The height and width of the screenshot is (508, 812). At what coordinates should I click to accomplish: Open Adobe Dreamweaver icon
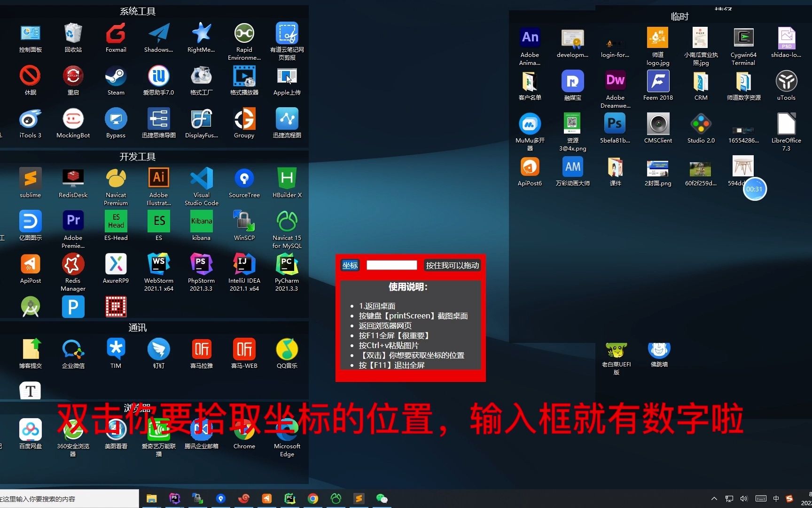click(615, 89)
